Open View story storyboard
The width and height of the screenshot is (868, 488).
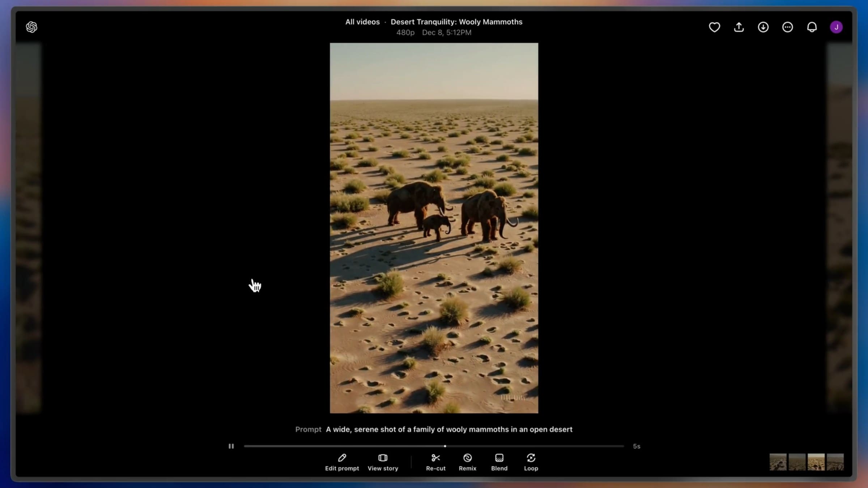pyautogui.click(x=383, y=462)
